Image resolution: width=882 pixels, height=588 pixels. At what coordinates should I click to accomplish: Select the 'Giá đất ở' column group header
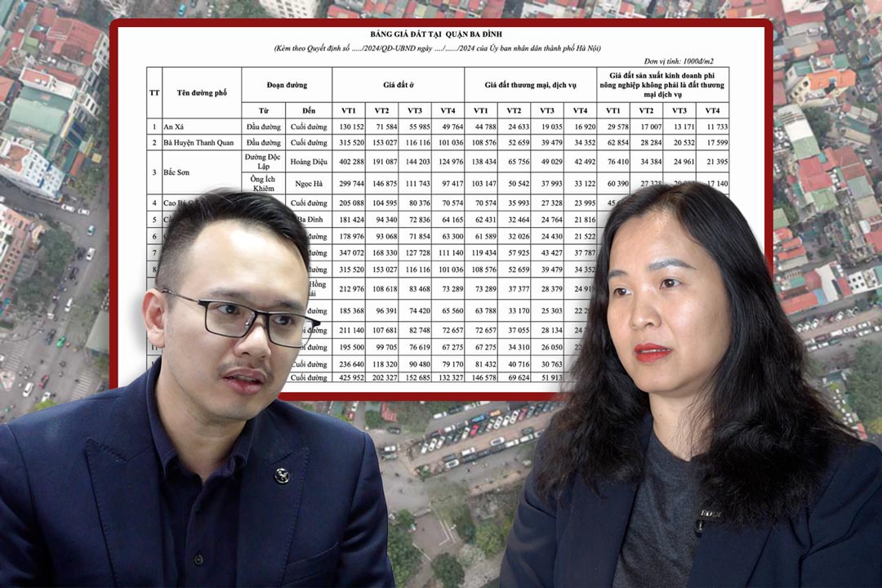pyautogui.click(x=398, y=84)
